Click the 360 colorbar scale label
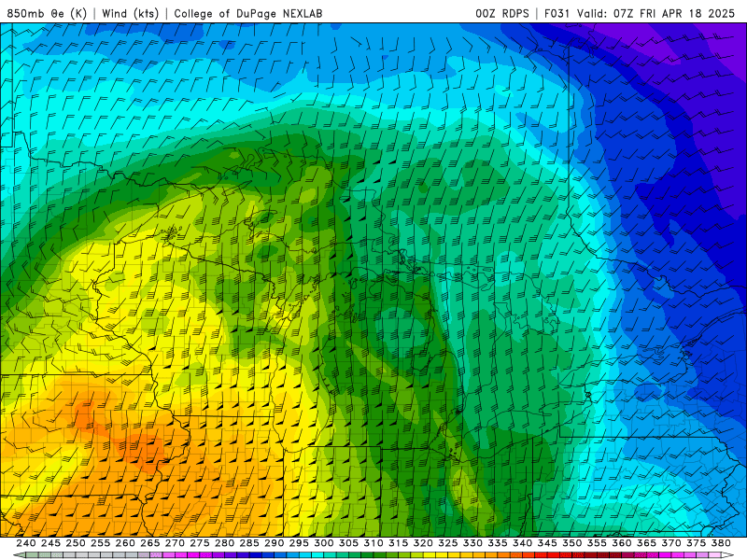Image resolution: width=747 pixels, height=560 pixels. [621, 543]
